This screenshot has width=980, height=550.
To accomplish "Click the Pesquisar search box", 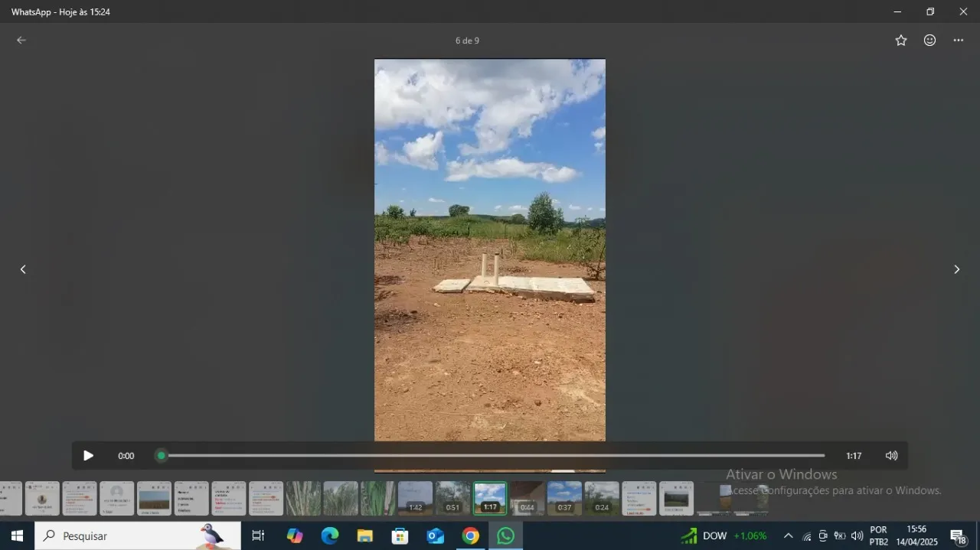I will tap(138, 535).
